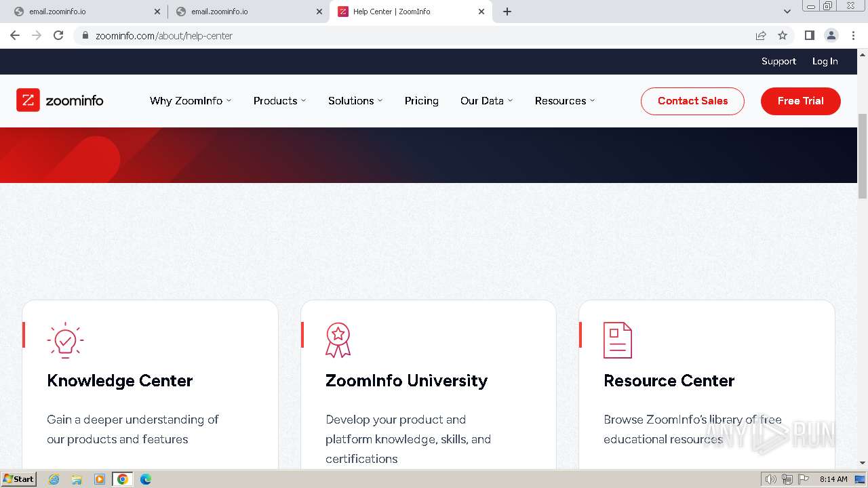This screenshot has height=488, width=868.
Task: Click the Support link
Action: pos(778,61)
